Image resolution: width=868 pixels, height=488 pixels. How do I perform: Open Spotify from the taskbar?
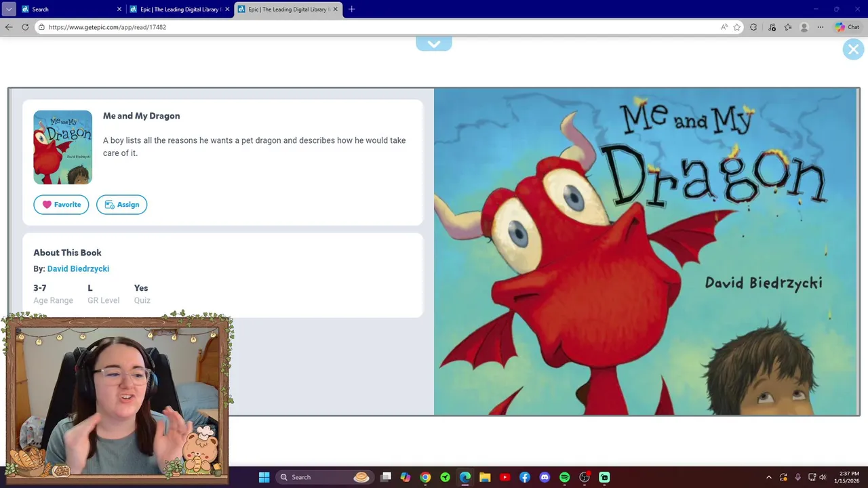click(x=564, y=477)
